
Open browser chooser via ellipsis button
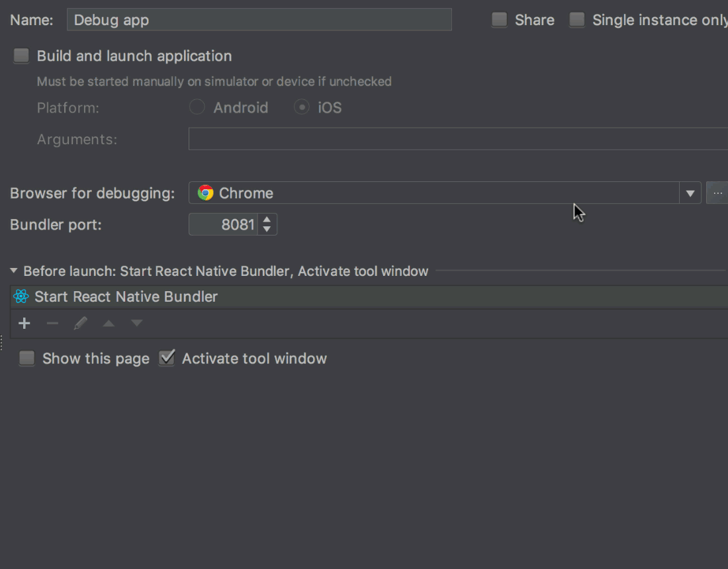pyautogui.click(x=717, y=193)
